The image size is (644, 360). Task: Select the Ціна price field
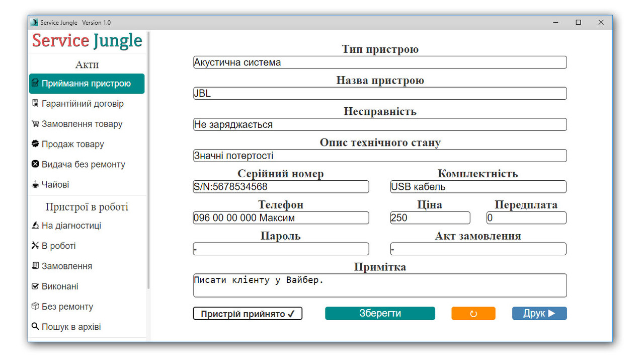[x=430, y=218]
